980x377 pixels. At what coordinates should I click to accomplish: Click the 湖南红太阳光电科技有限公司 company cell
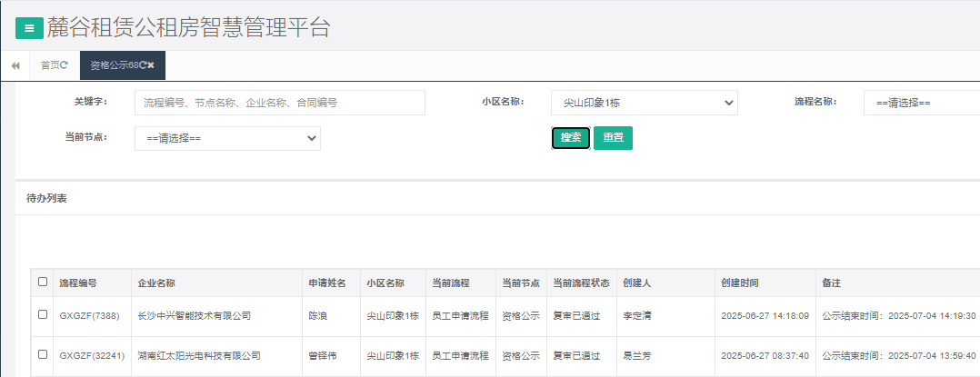pos(198,356)
